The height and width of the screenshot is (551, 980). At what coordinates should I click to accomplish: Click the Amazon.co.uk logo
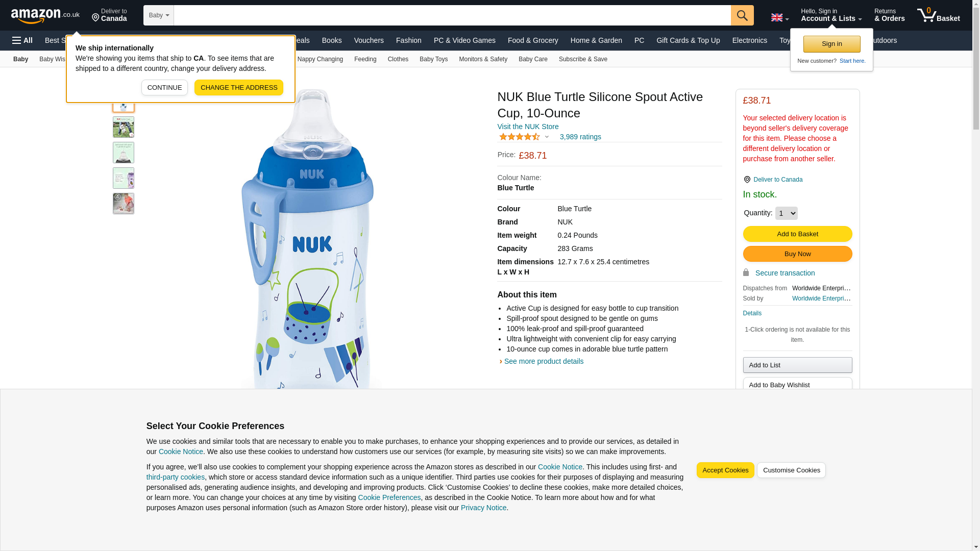(45, 15)
